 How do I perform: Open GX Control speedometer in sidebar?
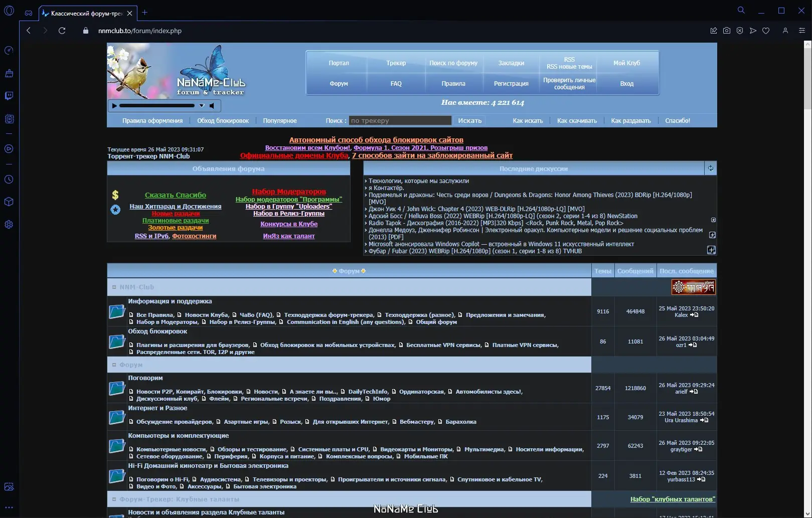point(9,50)
